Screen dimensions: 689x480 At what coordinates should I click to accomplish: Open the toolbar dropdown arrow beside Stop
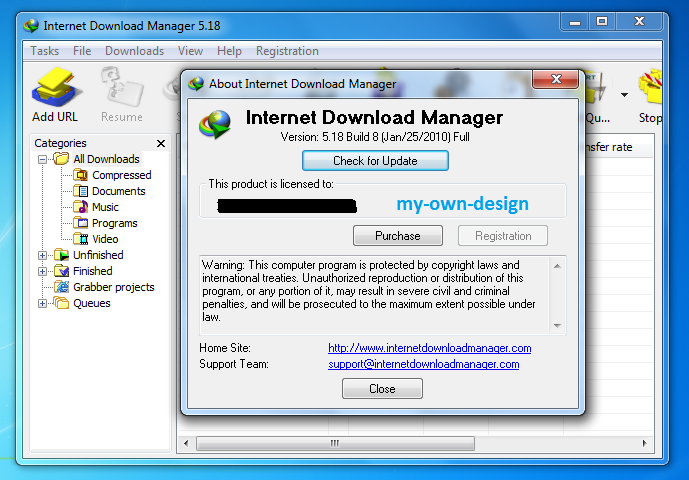pyautogui.click(x=624, y=95)
